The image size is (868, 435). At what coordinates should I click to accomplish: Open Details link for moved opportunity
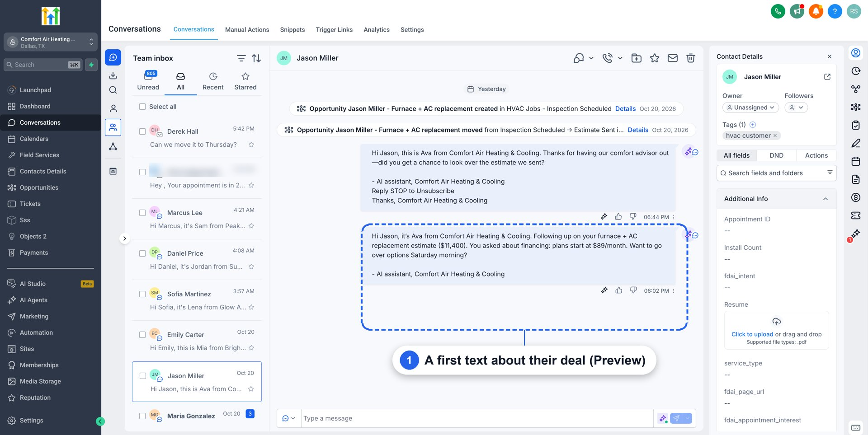point(638,130)
